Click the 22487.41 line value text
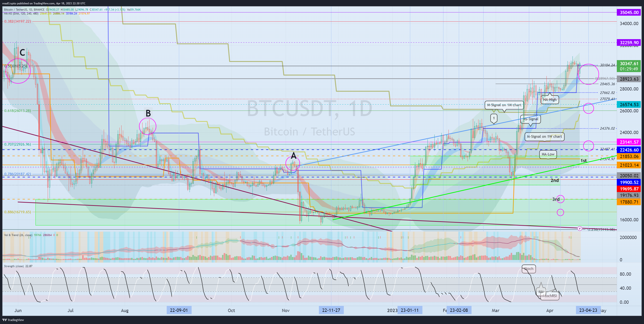Viewport: 644px width, 324px height. tap(608, 149)
